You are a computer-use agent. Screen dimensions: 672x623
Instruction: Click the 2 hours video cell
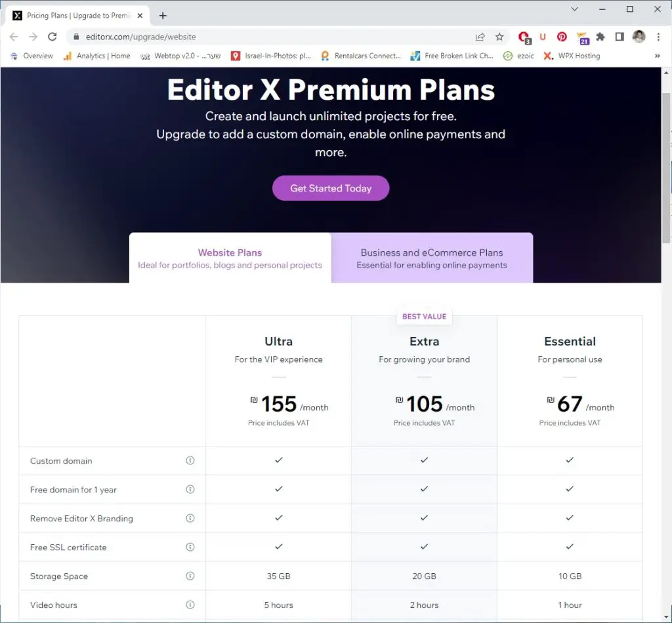[425, 605]
